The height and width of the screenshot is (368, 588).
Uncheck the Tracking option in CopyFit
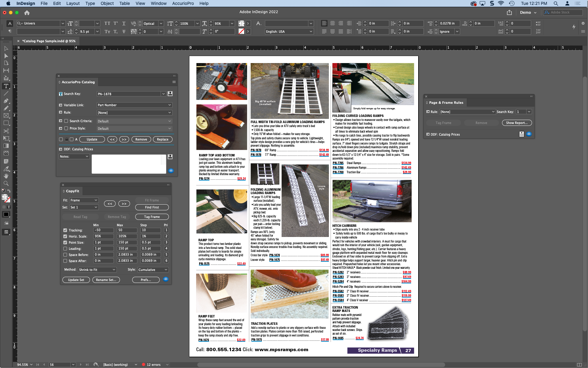tap(65, 230)
